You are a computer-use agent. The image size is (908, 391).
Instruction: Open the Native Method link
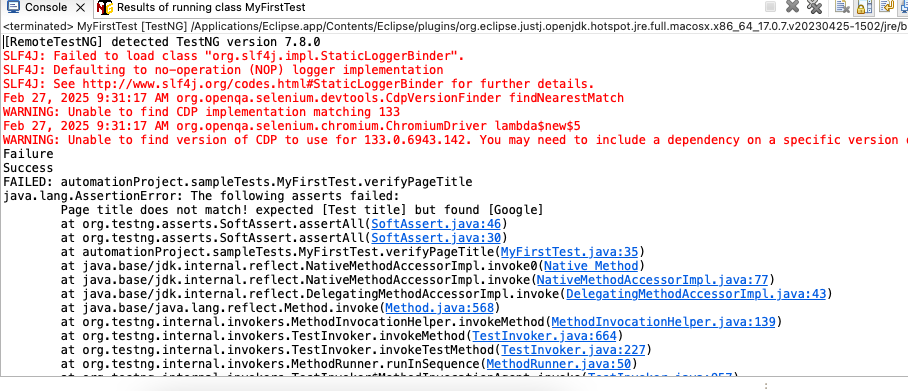point(591,265)
